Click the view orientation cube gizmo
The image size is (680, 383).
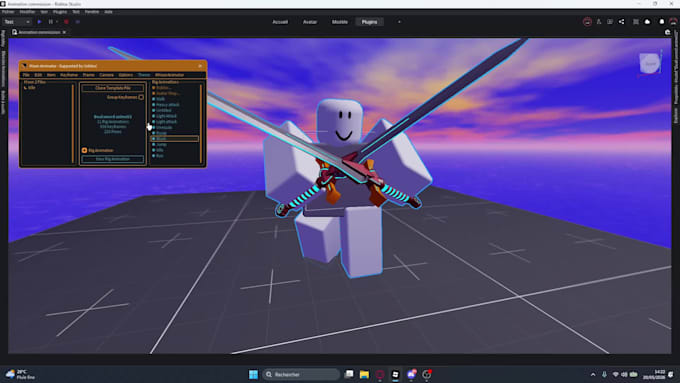click(650, 64)
